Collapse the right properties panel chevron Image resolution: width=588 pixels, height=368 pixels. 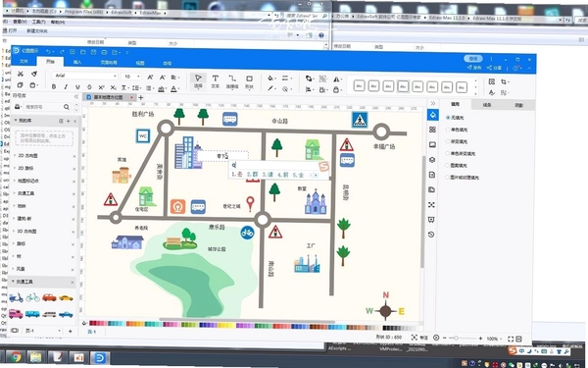[x=433, y=103]
